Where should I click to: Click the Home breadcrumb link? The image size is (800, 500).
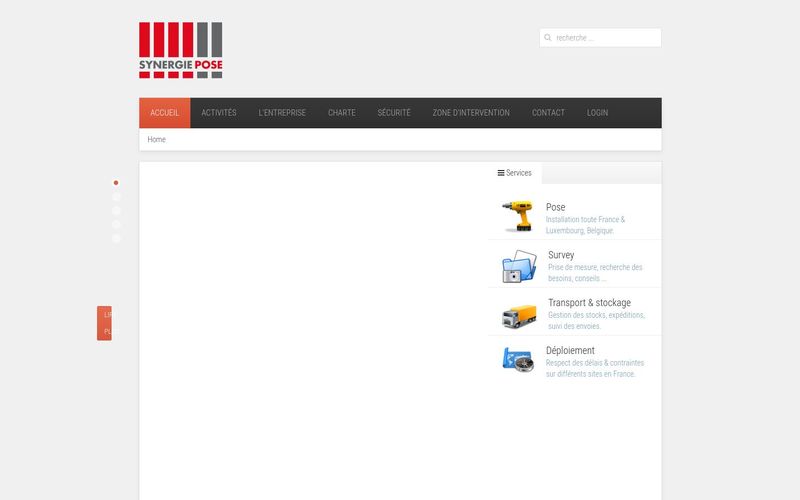click(x=157, y=140)
